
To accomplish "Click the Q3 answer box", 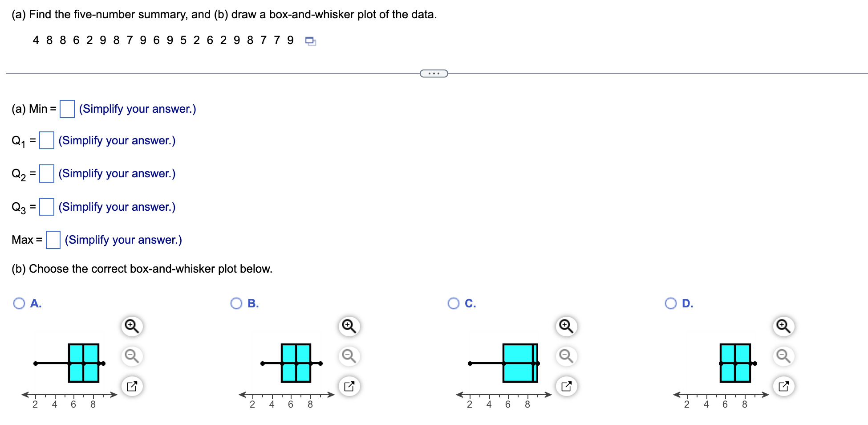I will click(46, 206).
